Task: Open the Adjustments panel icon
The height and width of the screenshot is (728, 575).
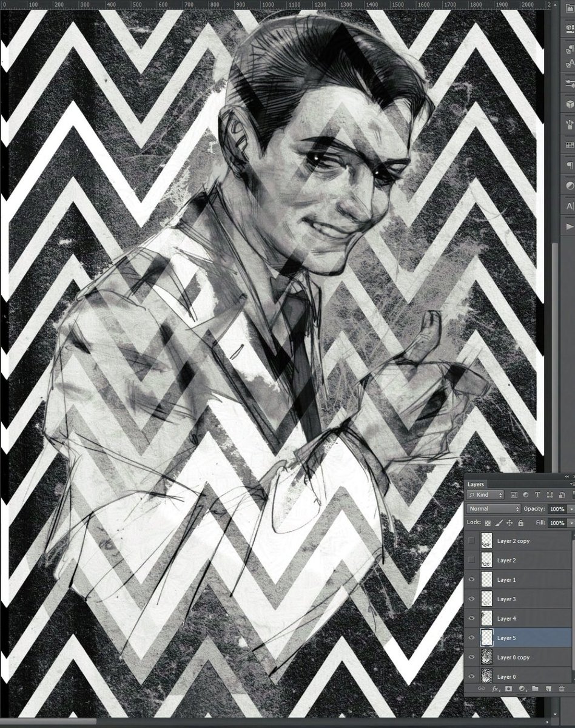Action: coord(570,186)
